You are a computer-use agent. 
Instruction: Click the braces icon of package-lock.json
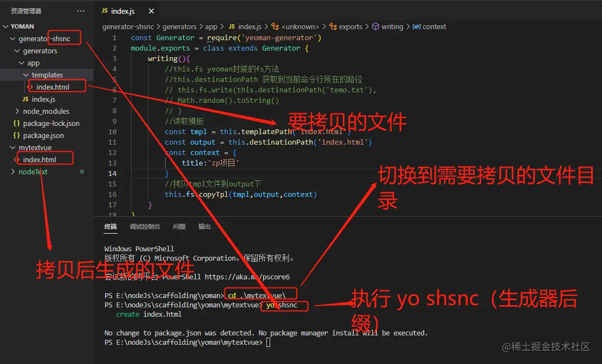(17, 124)
